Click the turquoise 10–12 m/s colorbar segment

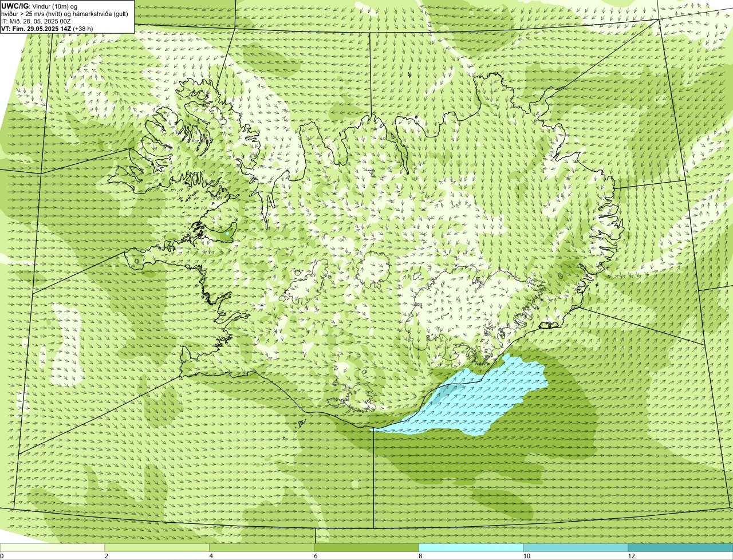[576, 547]
